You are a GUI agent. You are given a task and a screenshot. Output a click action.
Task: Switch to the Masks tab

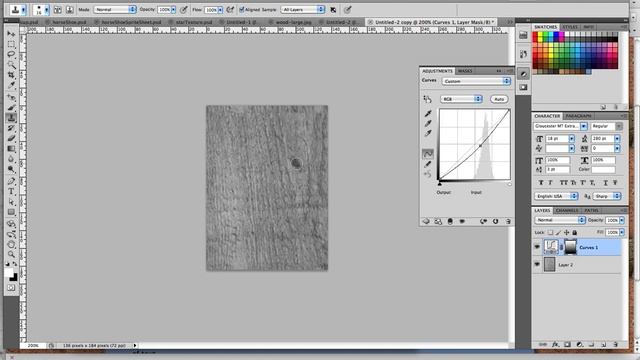(465, 71)
